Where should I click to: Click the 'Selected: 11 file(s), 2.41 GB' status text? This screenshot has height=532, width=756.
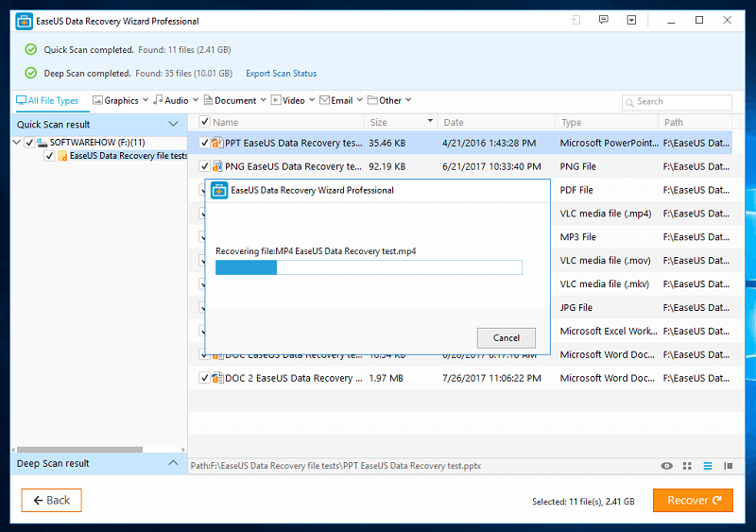(x=583, y=501)
